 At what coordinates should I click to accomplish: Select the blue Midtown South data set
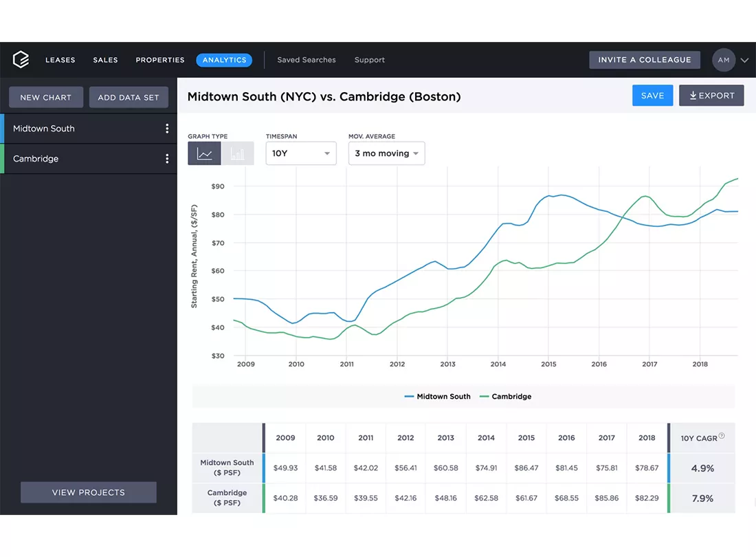tap(89, 129)
